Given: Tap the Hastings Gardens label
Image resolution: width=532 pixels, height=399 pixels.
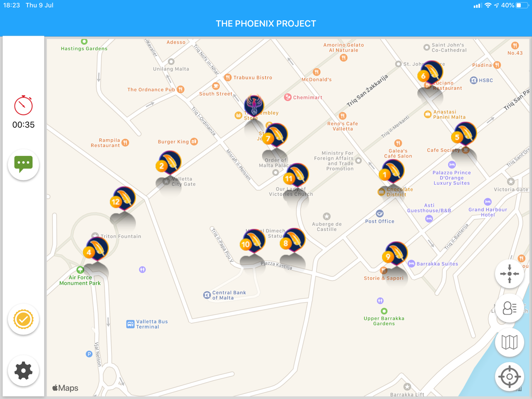Looking at the screenshot, I should pyautogui.click(x=84, y=49).
